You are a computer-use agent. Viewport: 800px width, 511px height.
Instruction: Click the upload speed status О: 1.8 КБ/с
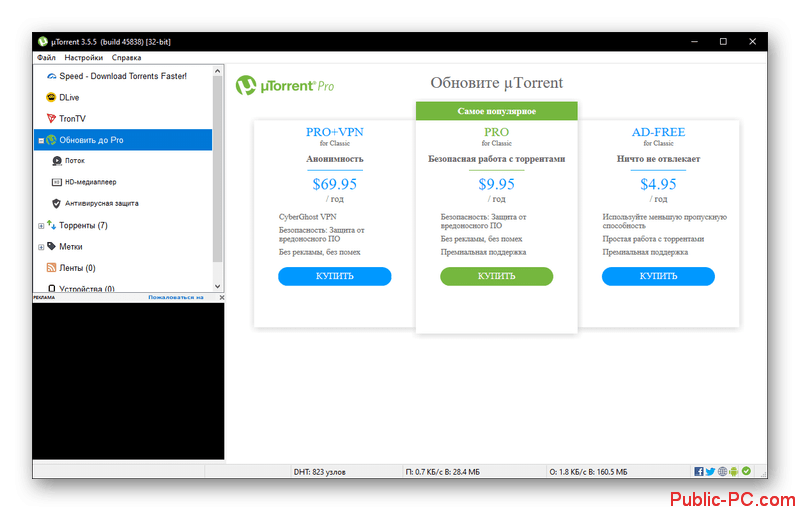coord(588,472)
